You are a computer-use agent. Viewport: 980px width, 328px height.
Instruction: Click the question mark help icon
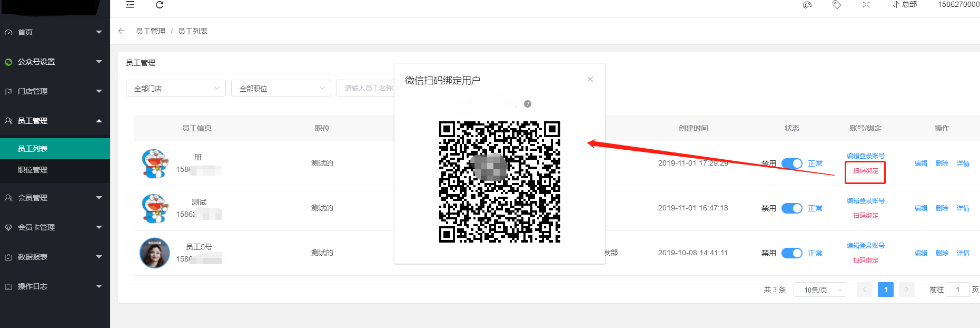[528, 104]
